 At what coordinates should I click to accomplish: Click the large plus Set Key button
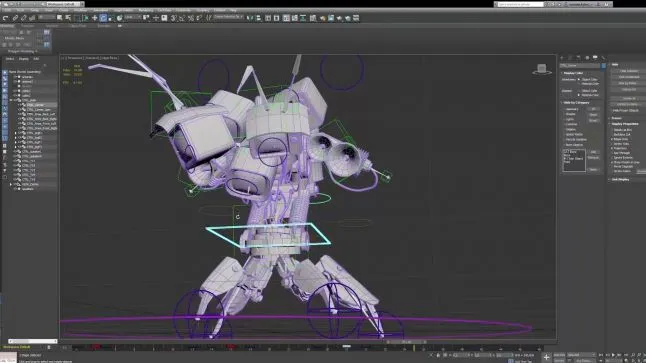coord(546,357)
